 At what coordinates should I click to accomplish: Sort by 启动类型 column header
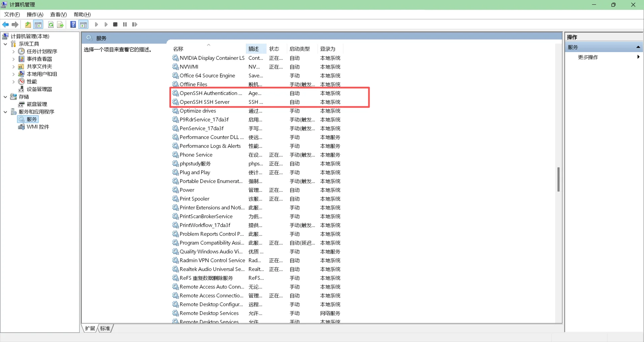click(x=302, y=49)
